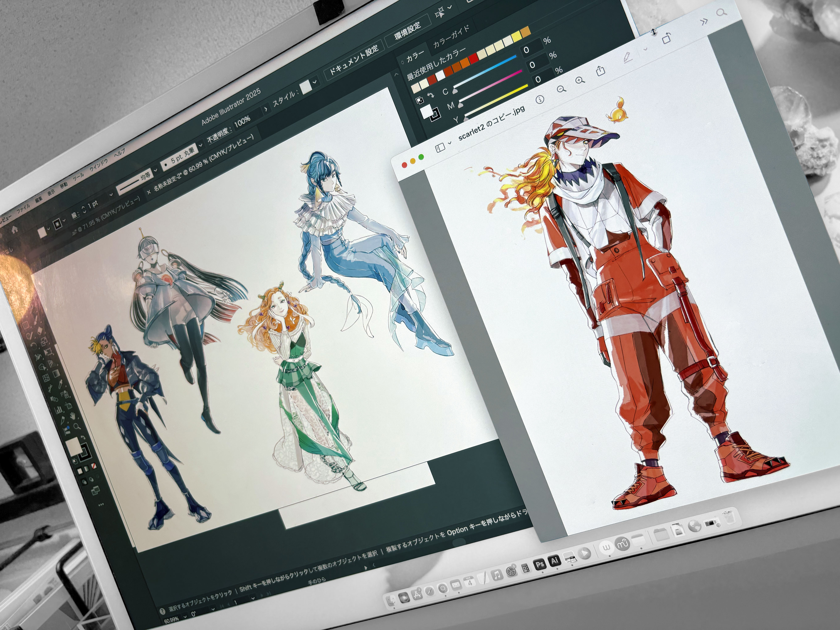Open the ウインドウ menu
Image resolution: width=840 pixels, height=630 pixels.
pos(99,166)
